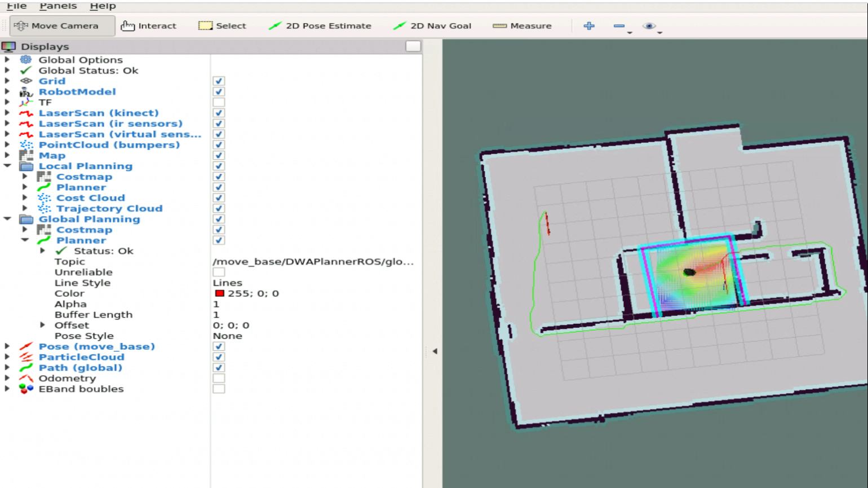868x488 pixels.
Task: Enable the Odometry checkbox
Action: 219,378
